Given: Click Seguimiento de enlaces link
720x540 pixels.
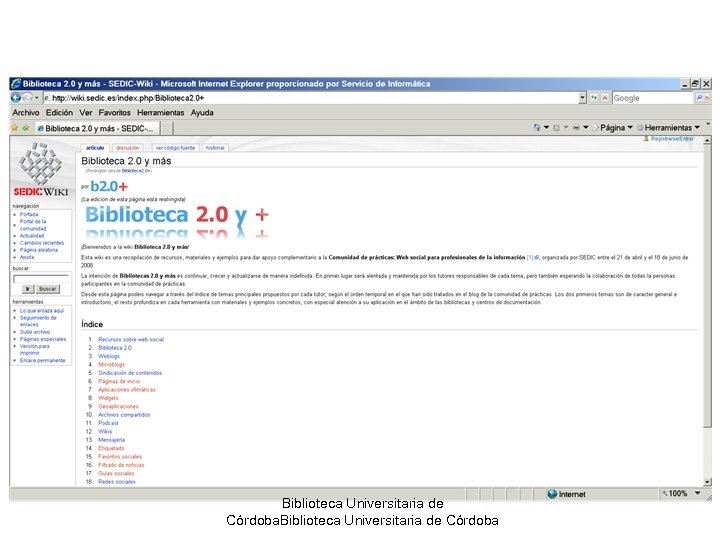Looking at the screenshot, I should click(x=38, y=321).
